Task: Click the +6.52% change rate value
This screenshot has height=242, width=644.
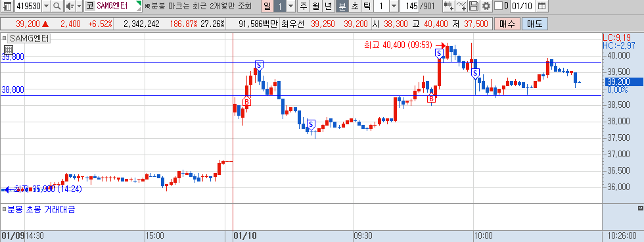Action: [x=100, y=24]
